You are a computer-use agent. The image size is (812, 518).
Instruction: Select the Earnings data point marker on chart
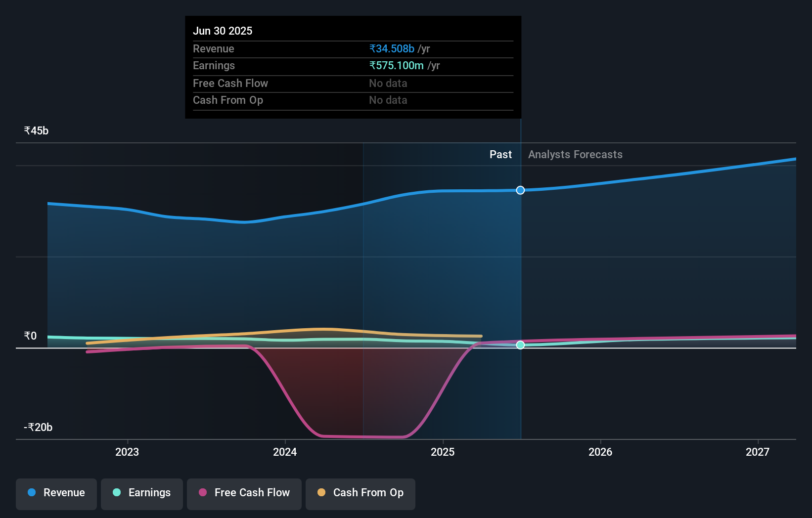click(x=520, y=345)
